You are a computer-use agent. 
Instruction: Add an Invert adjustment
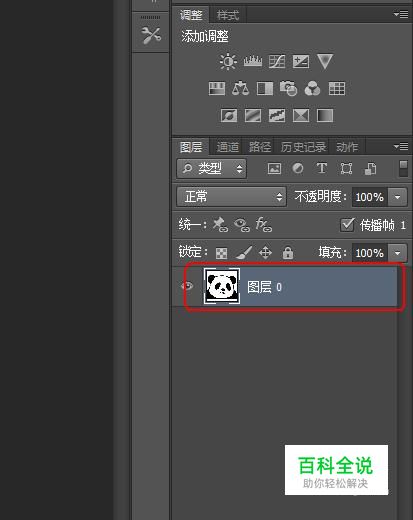pyautogui.click(x=229, y=116)
